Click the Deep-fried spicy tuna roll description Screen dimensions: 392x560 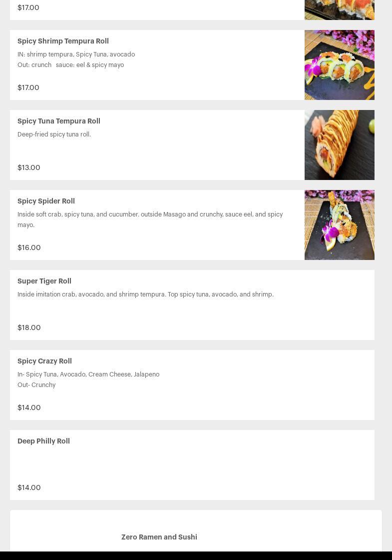pos(54,134)
